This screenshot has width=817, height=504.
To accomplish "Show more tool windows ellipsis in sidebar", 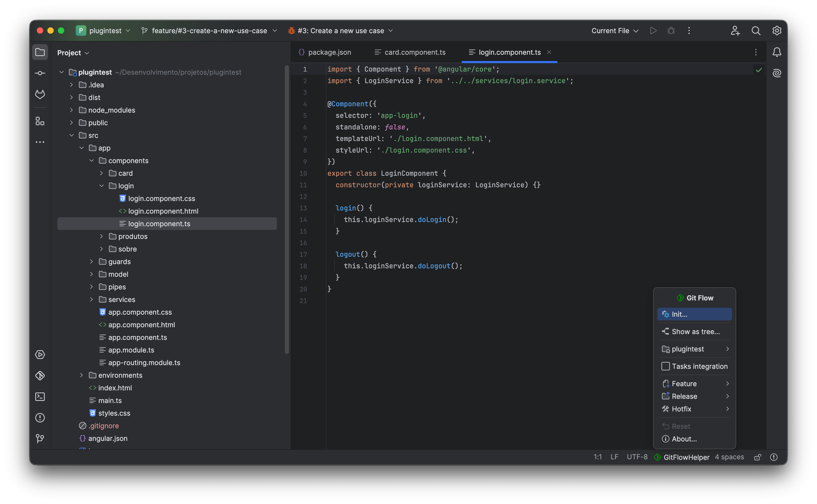I will point(40,142).
